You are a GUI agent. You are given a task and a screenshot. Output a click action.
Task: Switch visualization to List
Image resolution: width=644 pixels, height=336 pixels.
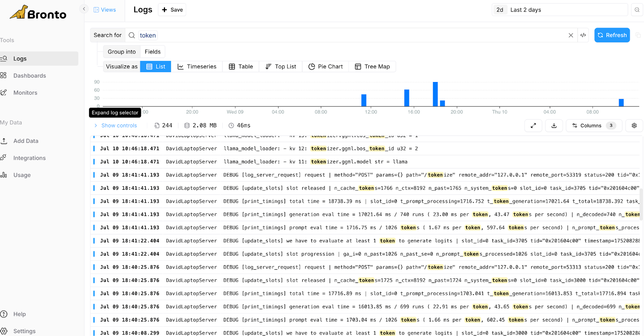pos(155,67)
